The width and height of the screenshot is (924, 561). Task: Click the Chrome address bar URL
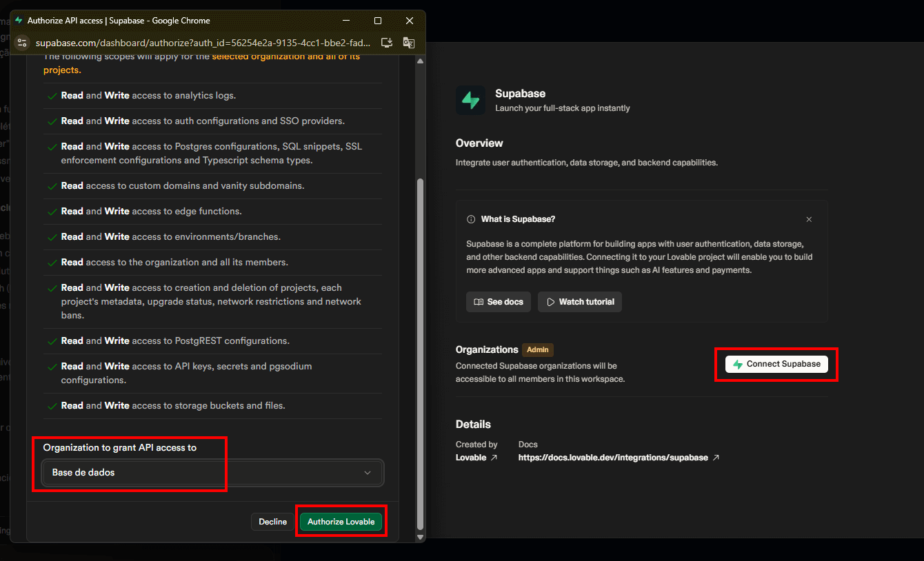coord(203,43)
